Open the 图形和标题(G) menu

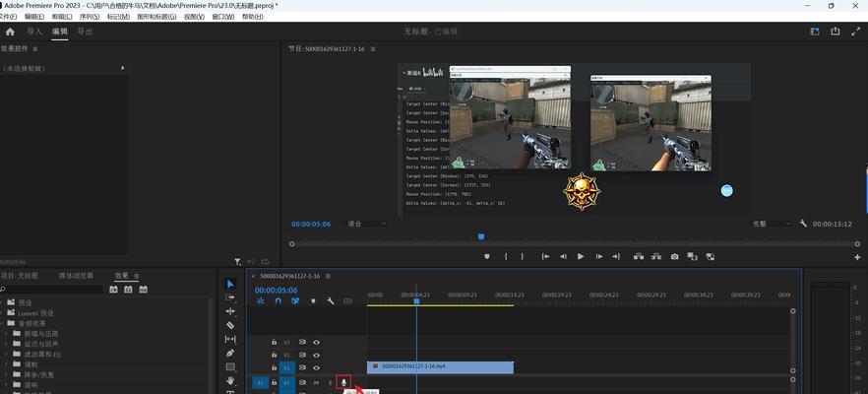[156, 17]
